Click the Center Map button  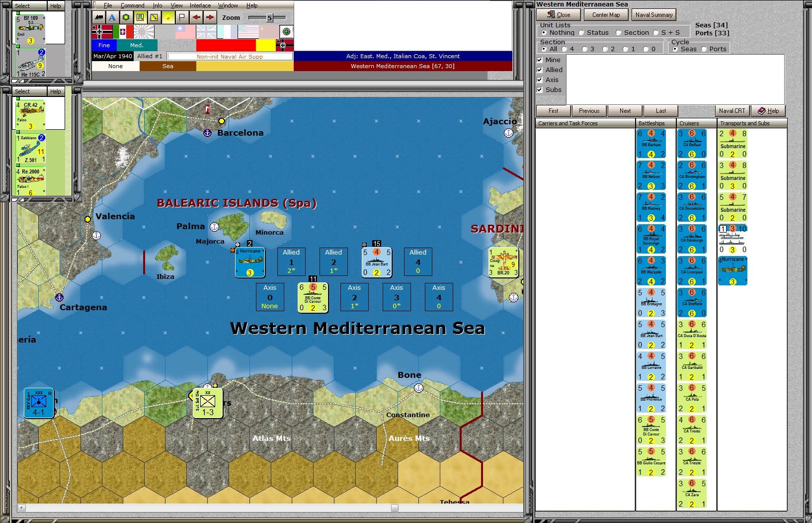pyautogui.click(x=606, y=15)
